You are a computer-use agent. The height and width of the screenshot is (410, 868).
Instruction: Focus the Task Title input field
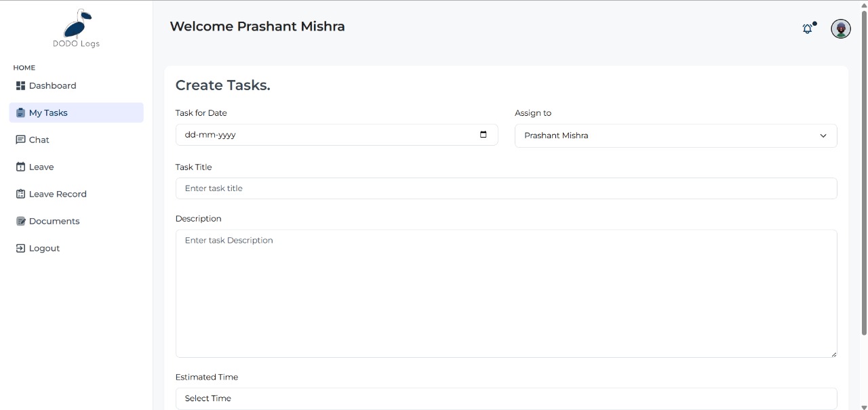coord(506,188)
